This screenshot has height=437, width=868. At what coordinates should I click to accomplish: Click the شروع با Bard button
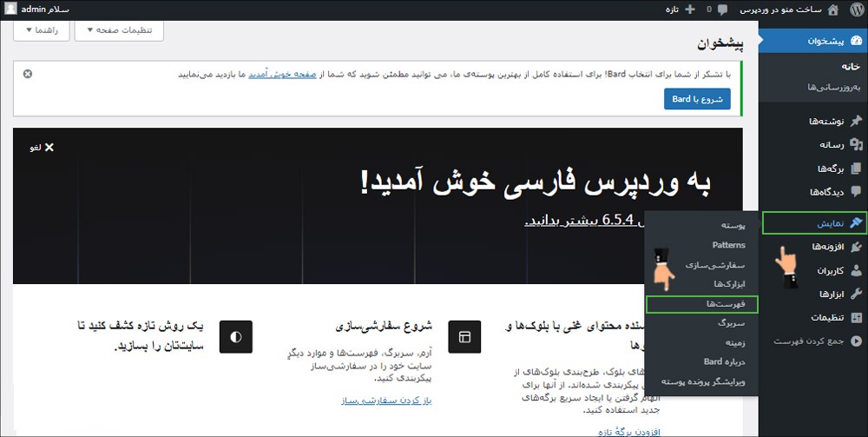coord(697,99)
